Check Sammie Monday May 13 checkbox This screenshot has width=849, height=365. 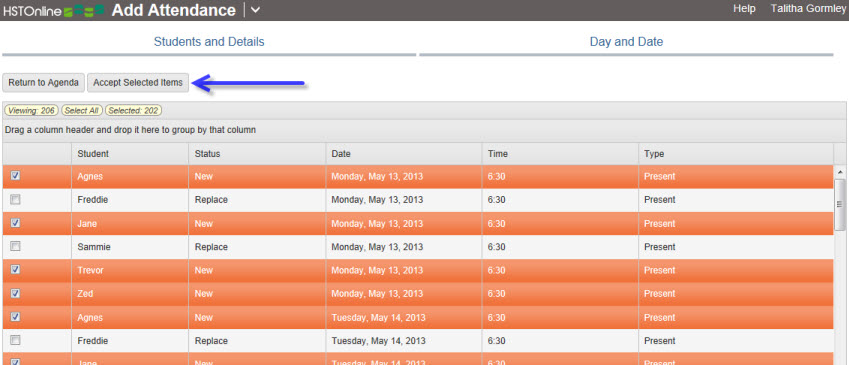[16, 246]
